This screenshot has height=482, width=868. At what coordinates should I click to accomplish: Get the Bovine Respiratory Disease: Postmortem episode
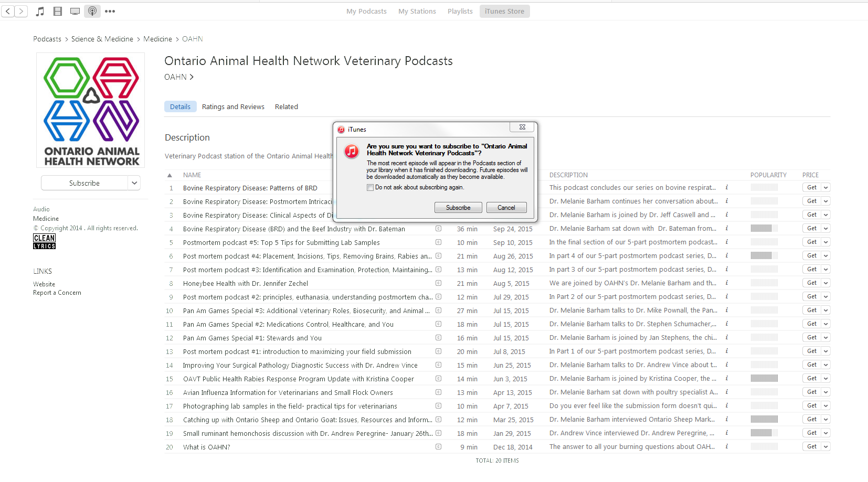click(x=812, y=201)
